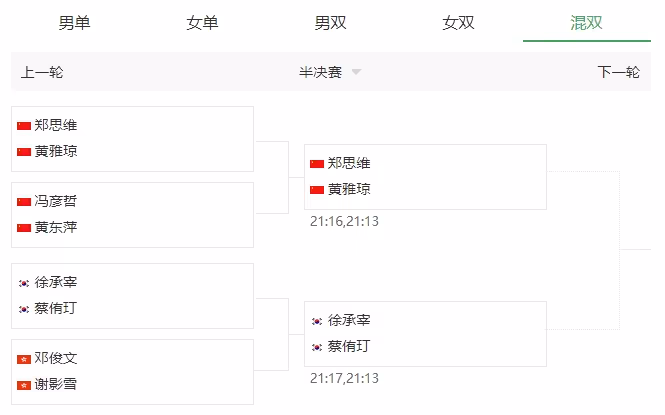Click Hong Kong flag beside 邓俊文

pos(24,359)
